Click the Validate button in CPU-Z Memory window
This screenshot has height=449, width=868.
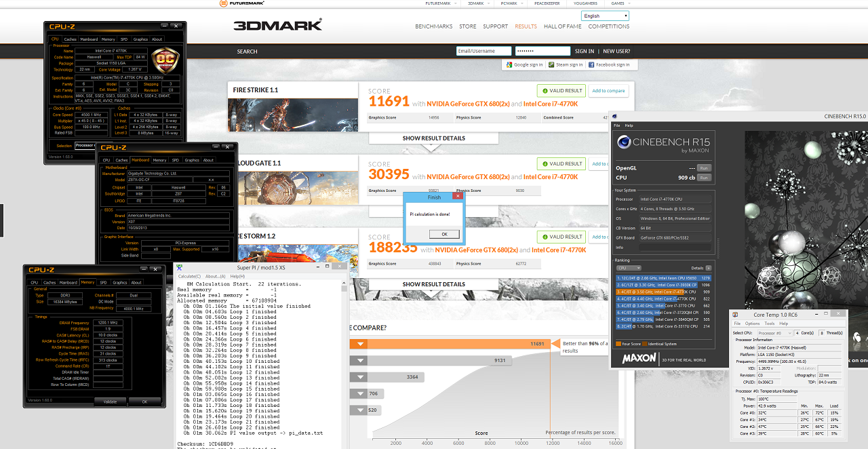pos(110,402)
